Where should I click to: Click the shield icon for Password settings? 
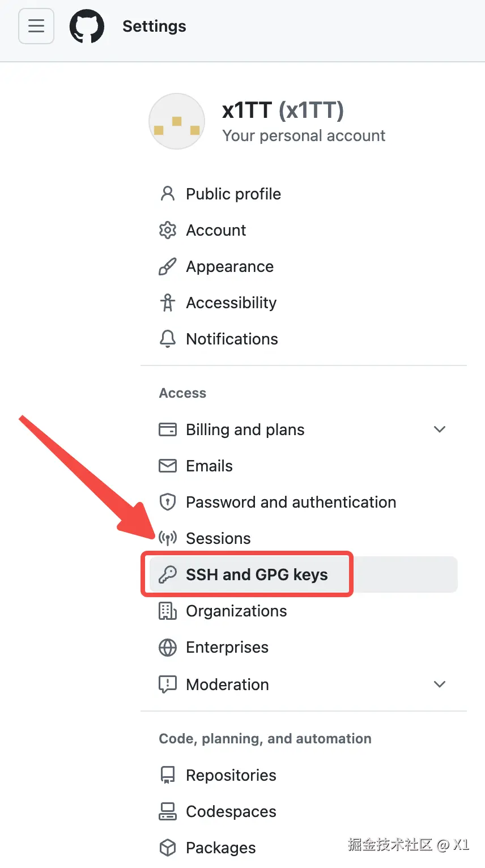pyautogui.click(x=168, y=502)
